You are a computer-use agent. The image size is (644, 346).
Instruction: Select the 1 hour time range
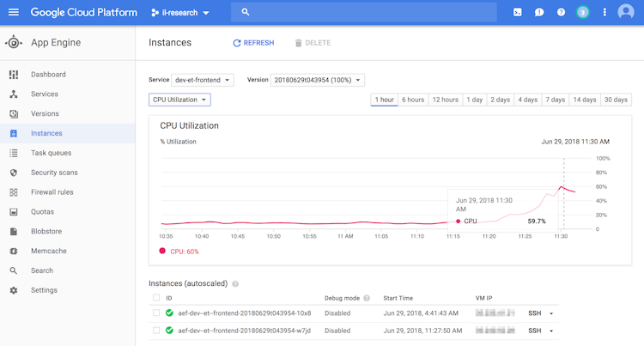(384, 100)
